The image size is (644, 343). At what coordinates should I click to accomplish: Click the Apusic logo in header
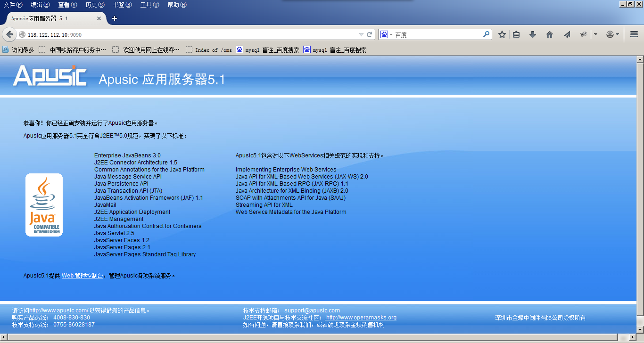[50, 75]
